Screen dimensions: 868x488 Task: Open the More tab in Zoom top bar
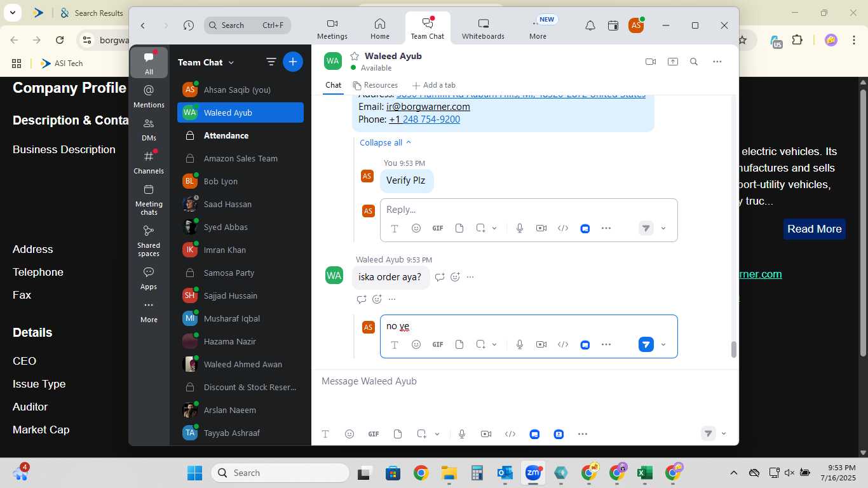click(x=538, y=29)
